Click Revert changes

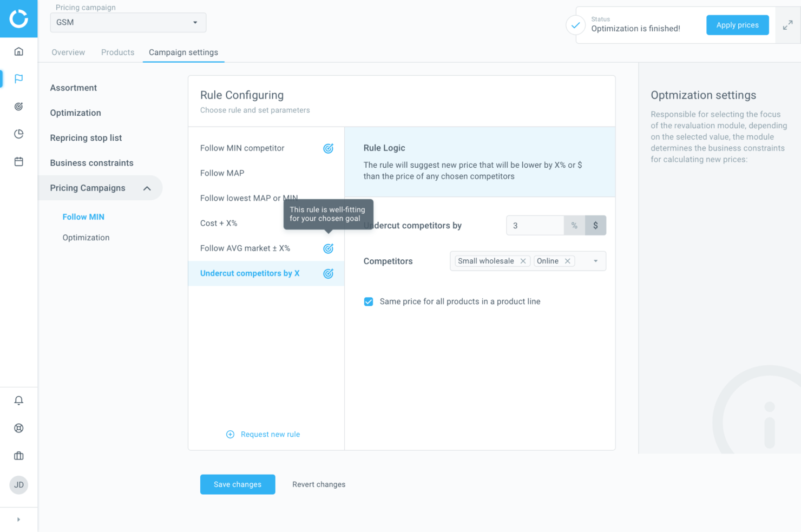point(319,484)
